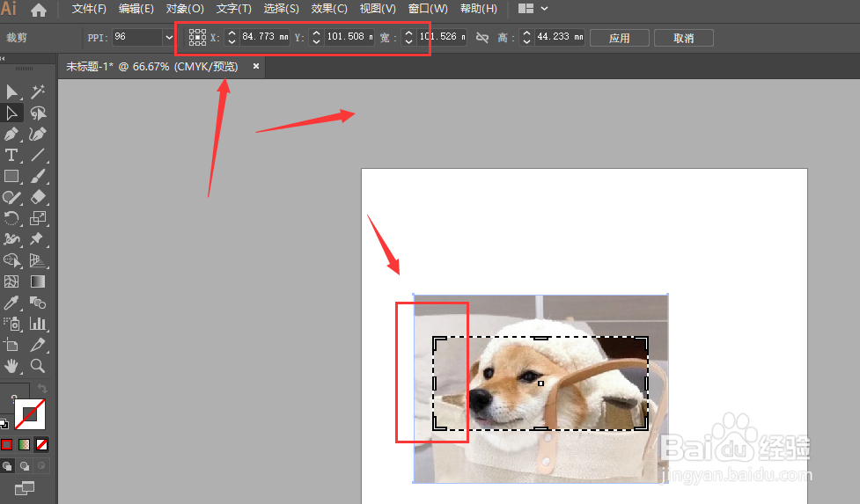Screen dimensions: 860x504
Task: Open the 选择(S) menu
Action: point(282,9)
